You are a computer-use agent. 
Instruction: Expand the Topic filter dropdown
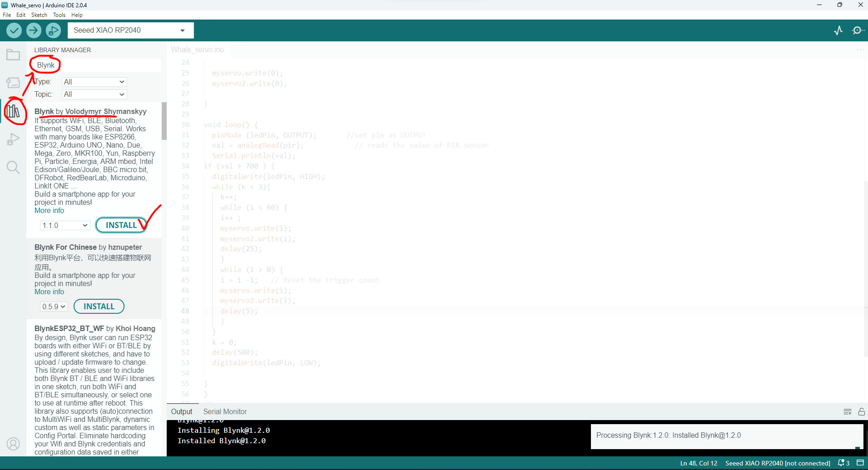coord(94,94)
